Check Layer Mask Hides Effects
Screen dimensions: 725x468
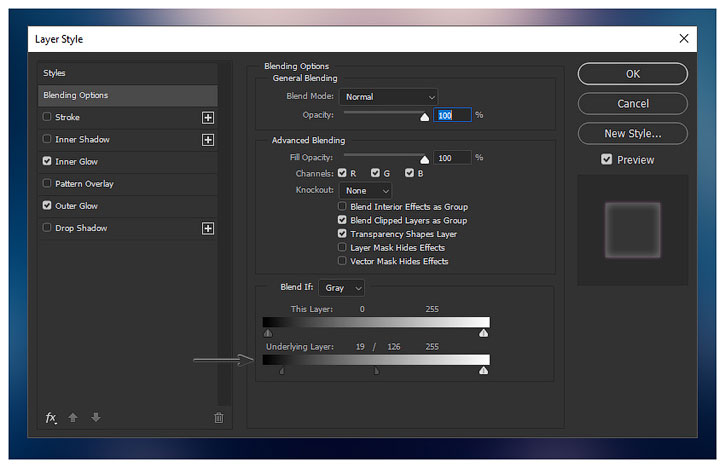tap(342, 248)
